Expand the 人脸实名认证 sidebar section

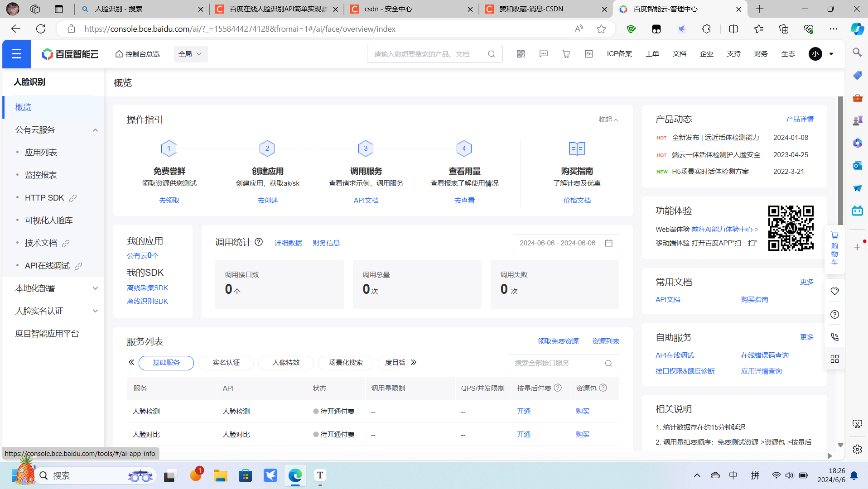[x=95, y=311]
